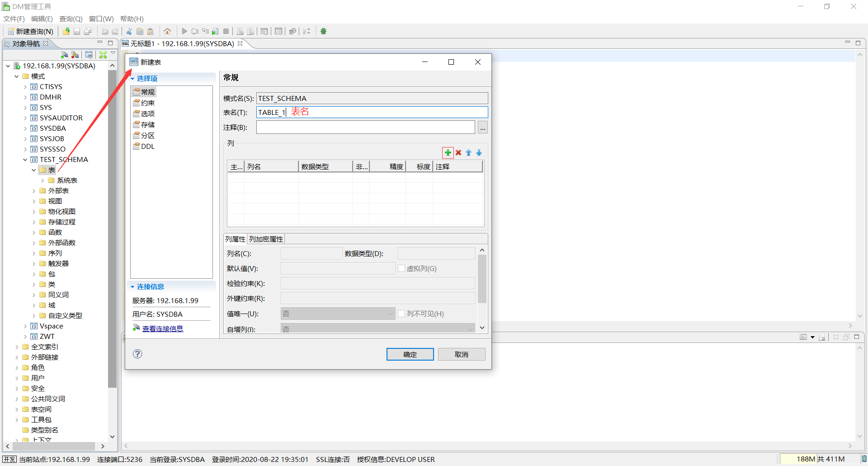Click blue down arrow to move column down
868x466 pixels.
click(479, 152)
